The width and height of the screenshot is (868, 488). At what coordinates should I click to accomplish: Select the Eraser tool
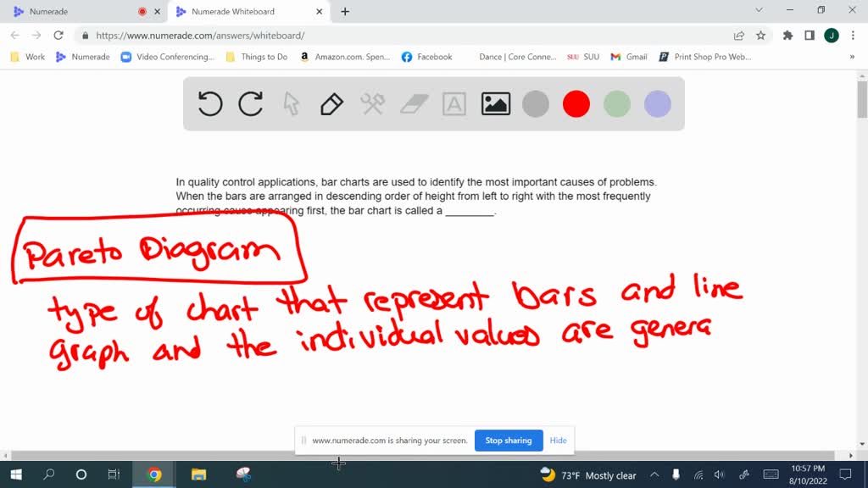pyautogui.click(x=414, y=103)
